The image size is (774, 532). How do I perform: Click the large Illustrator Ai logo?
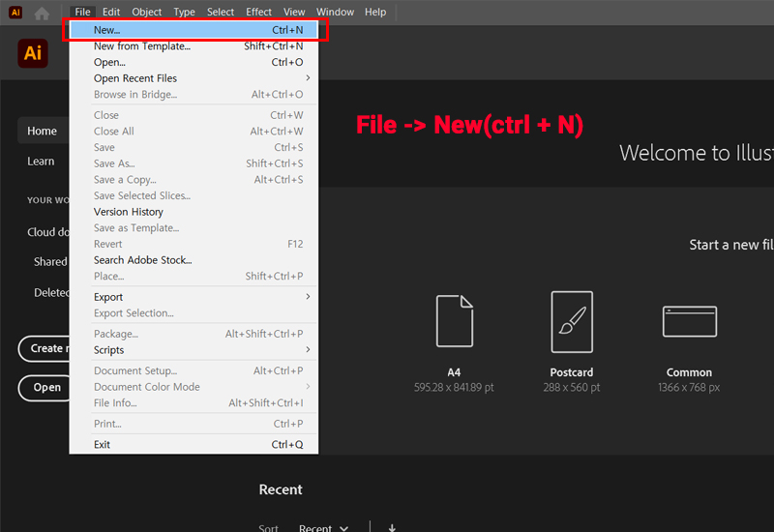click(33, 53)
